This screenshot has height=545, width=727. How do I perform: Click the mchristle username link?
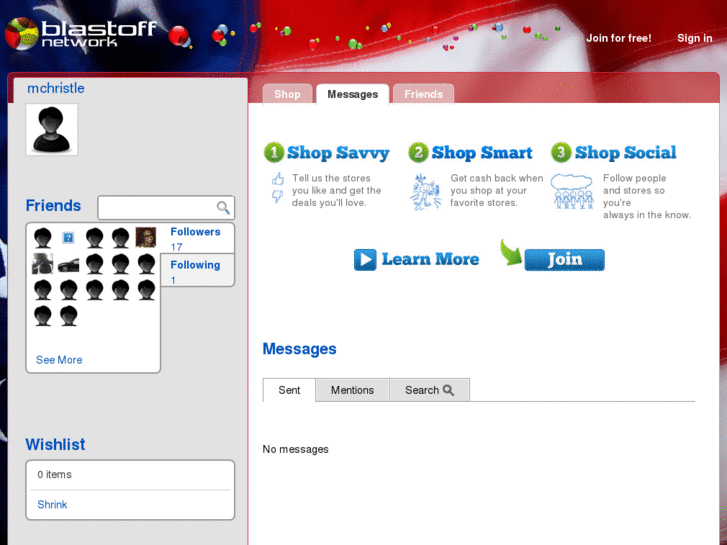[56, 88]
